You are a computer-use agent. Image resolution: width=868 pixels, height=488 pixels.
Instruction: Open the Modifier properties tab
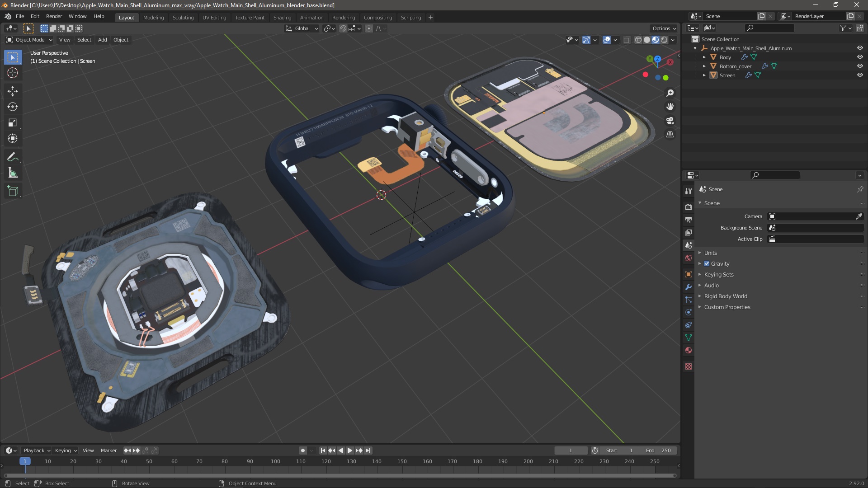689,287
